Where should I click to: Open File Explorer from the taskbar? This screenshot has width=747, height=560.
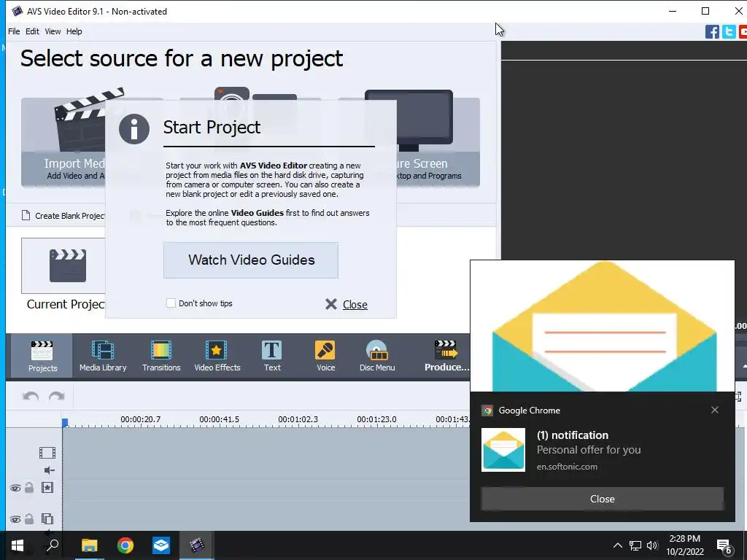point(89,545)
